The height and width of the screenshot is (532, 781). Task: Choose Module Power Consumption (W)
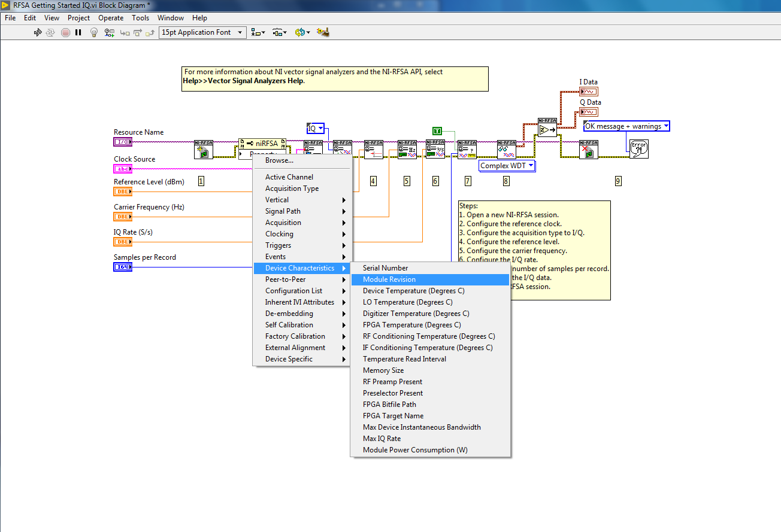point(430,450)
